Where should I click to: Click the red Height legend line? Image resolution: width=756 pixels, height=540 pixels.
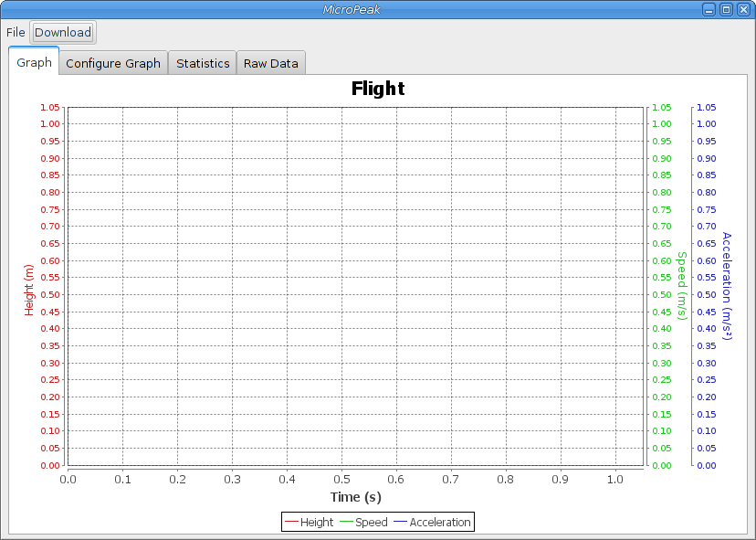291,523
